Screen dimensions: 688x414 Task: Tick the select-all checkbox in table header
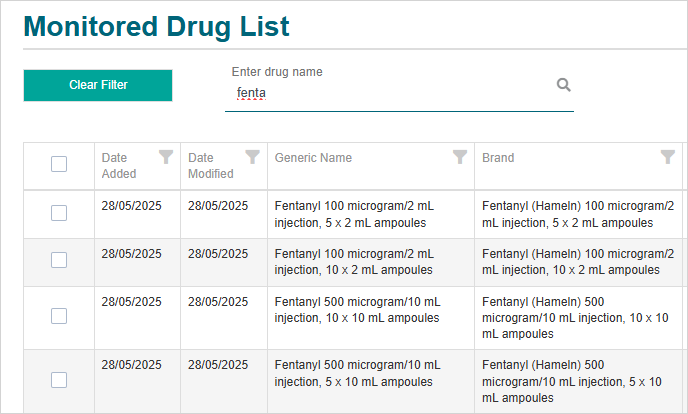(59, 164)
